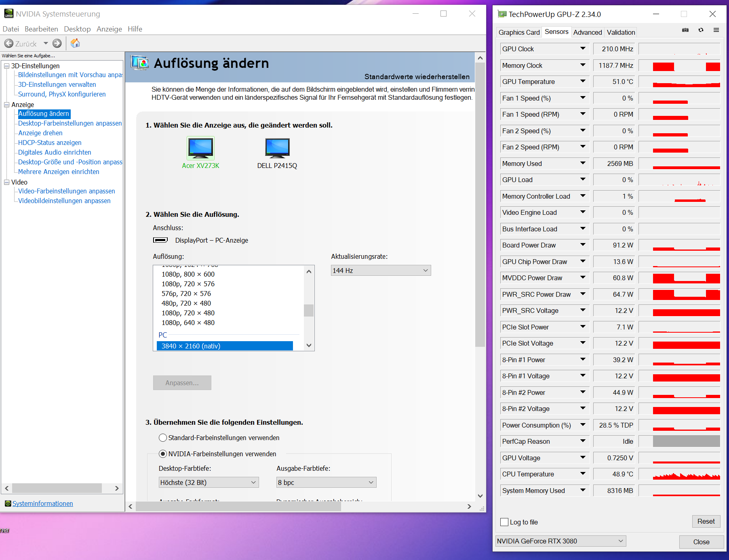
Task: Select resolution 3840 × 2160 (nativ)
Action: [225, 346]
